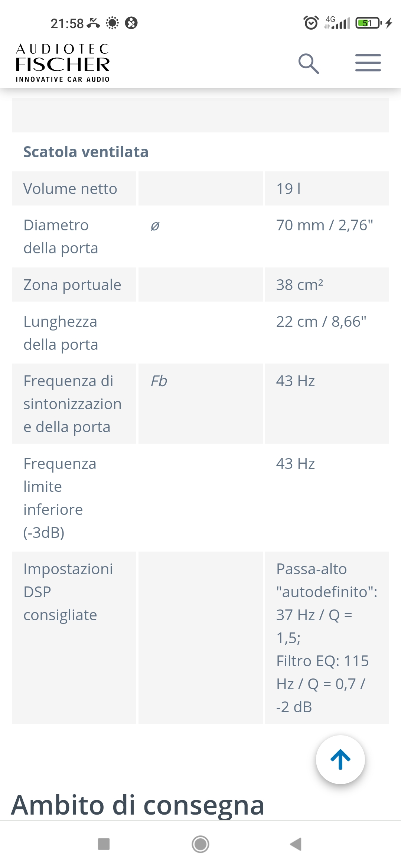
Task: Tap the Audiotec Fischer logo
Action: click(x=63, y=63)
